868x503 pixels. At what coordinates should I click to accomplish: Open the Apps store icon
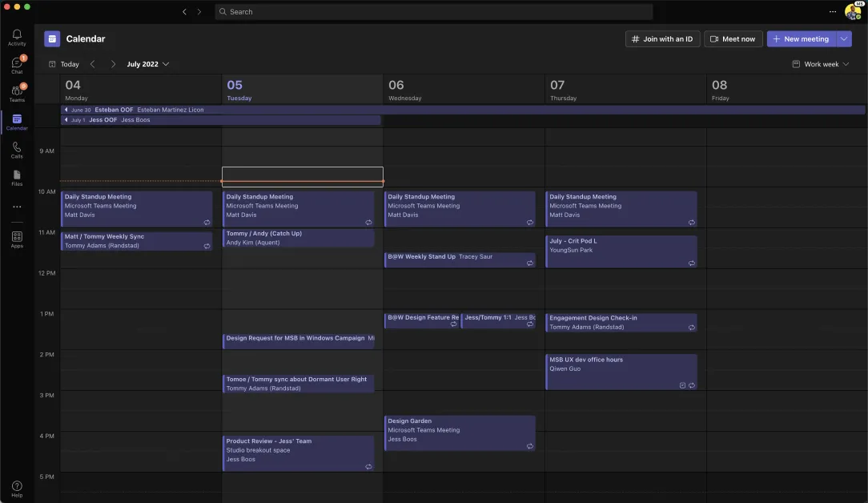pos(17,239)
